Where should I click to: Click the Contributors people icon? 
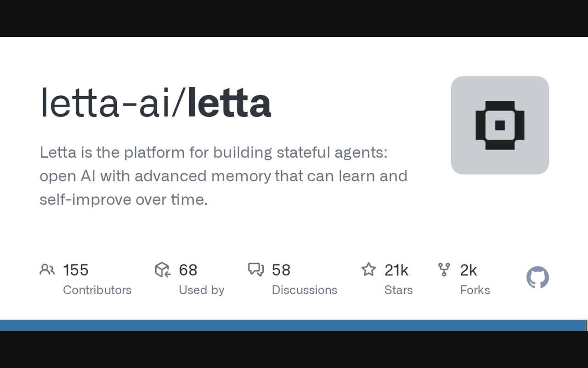click(47, 270)
